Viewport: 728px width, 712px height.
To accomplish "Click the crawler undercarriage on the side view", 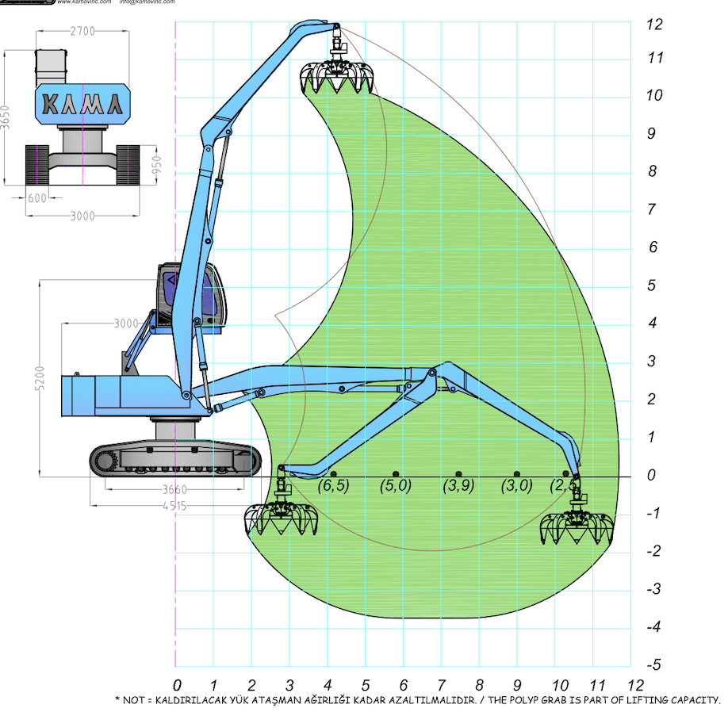I will (175, 457).
